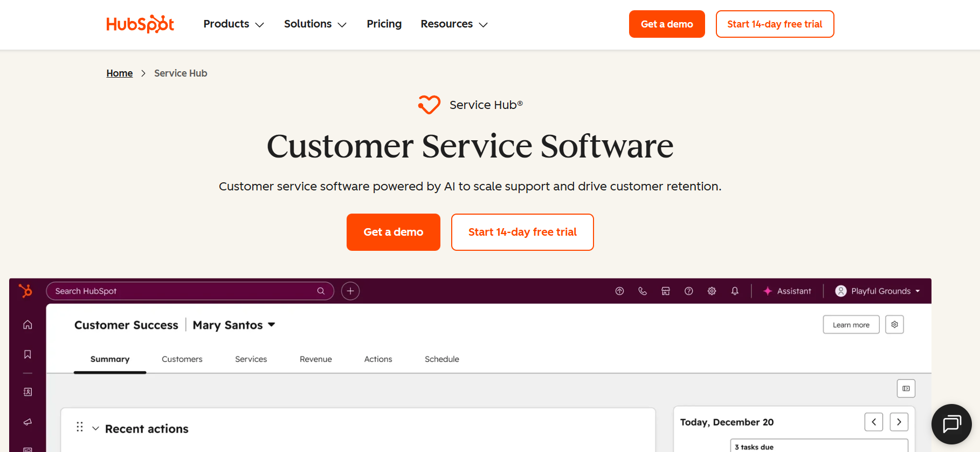Click the Customer Success title

click(126, 325)
